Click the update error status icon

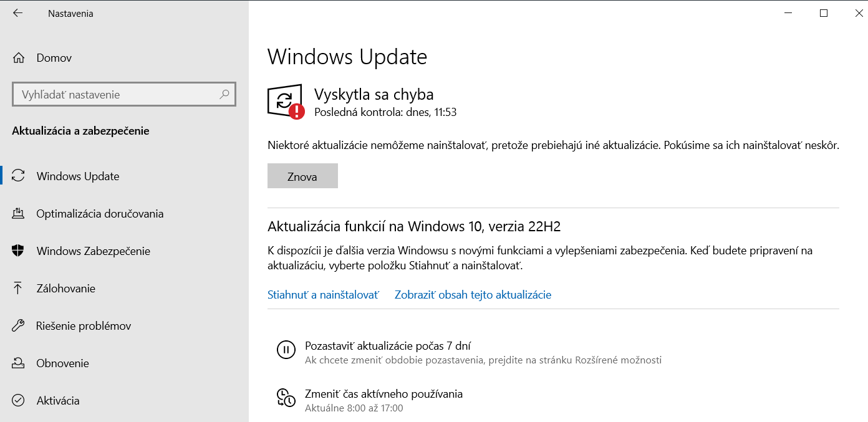(x=286, y=102)
